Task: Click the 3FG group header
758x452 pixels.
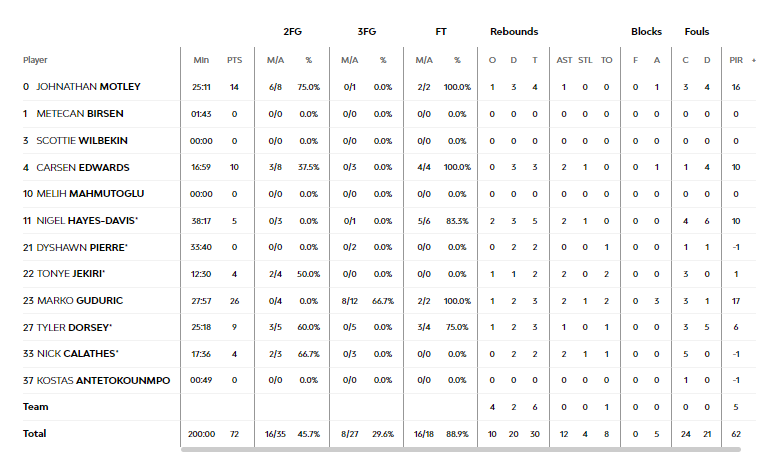Action: (x=366, y=31)
